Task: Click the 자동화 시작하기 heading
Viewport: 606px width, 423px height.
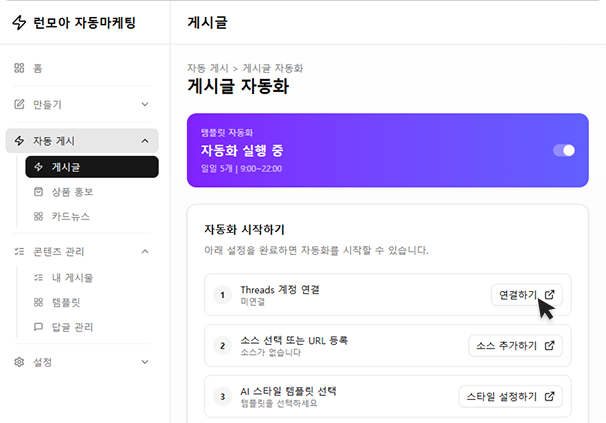Action: pyautogui.click(x=244, y=229)
